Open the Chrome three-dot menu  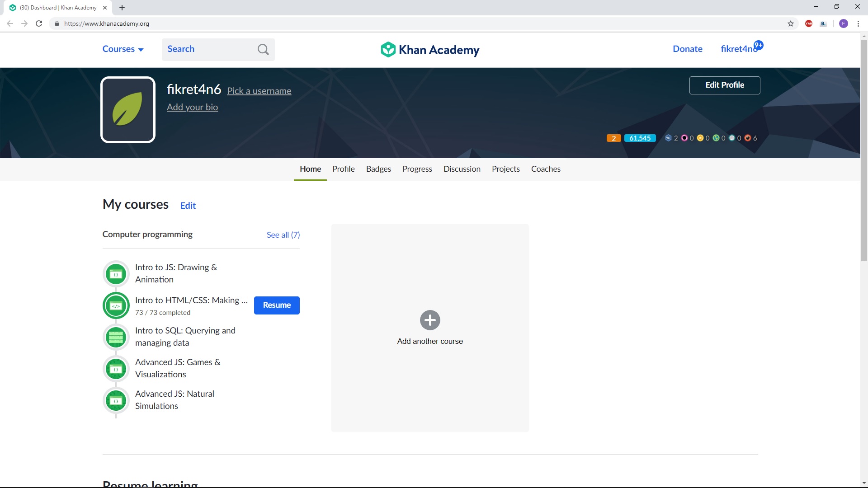[858, 23]
